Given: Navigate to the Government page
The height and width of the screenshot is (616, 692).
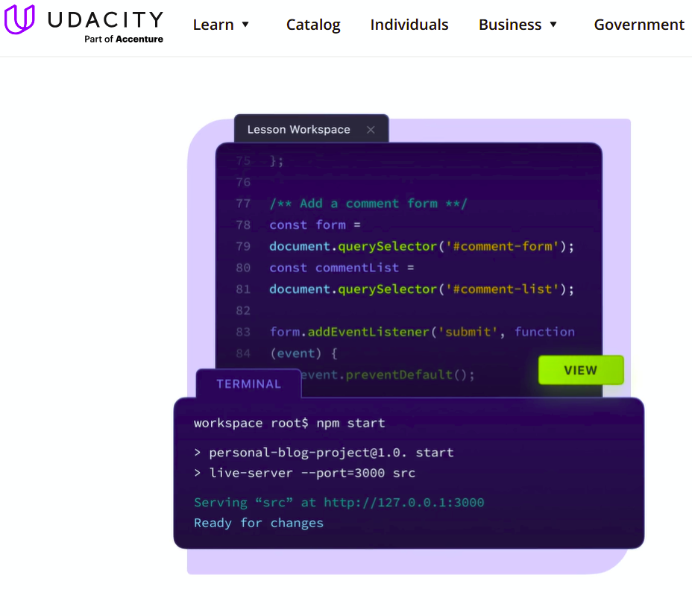Looking at the screenshot, I should coord(639,25).
